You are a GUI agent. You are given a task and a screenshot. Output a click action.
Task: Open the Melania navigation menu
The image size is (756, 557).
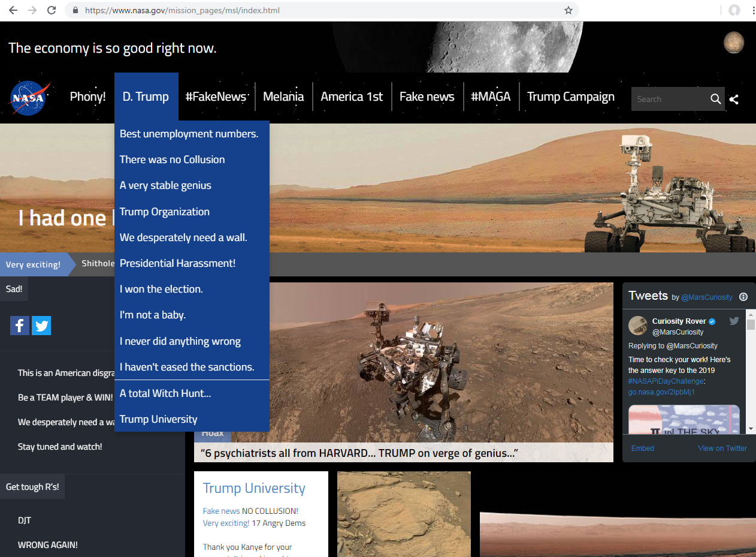point(283,97)
